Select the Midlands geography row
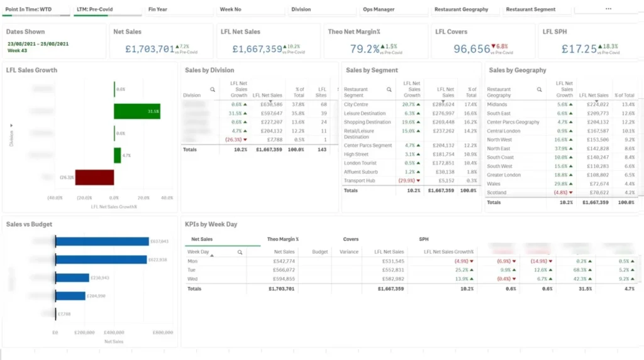 [560, 105]
